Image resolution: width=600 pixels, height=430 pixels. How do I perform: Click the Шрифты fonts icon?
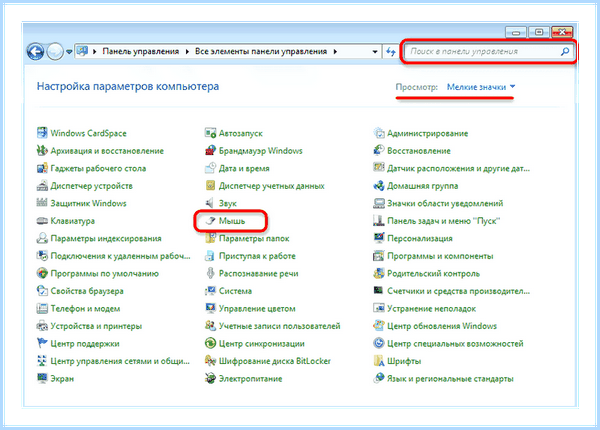pyautogui.click(x=378, y=361)
